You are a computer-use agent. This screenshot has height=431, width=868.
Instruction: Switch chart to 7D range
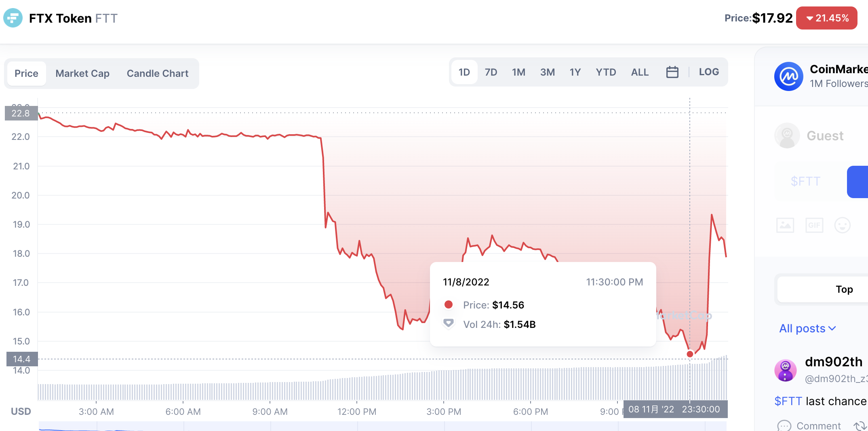point(491,72)
